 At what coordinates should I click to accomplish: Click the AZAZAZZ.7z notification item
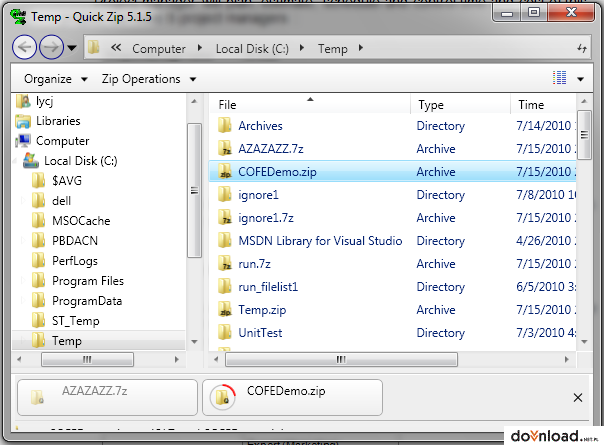tap(107, 398)
